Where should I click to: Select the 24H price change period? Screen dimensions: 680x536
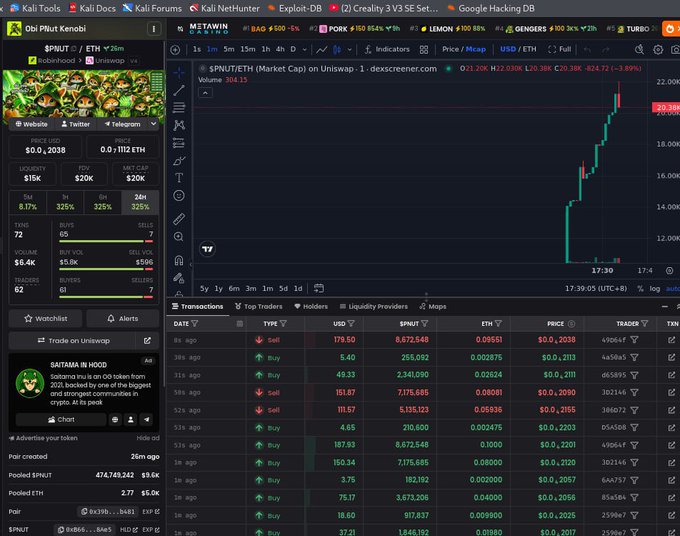point(140,202)
